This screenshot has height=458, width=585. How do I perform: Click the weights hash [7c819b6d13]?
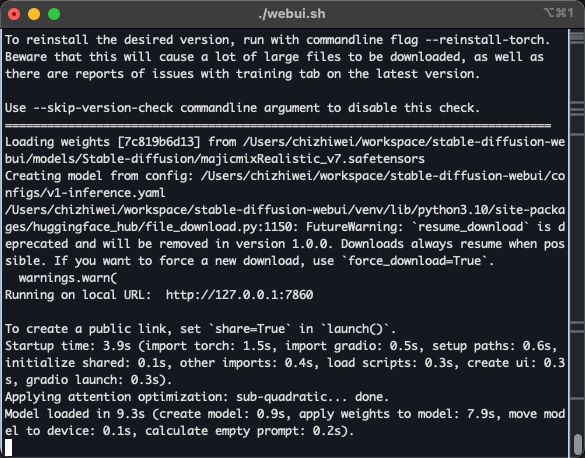click(159, 142)
